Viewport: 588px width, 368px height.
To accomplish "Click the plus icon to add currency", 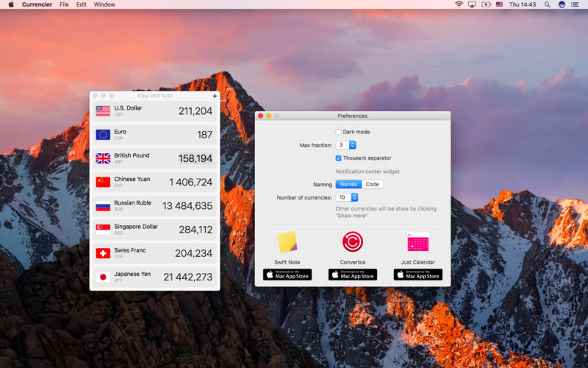I will [x=215, y=96].
